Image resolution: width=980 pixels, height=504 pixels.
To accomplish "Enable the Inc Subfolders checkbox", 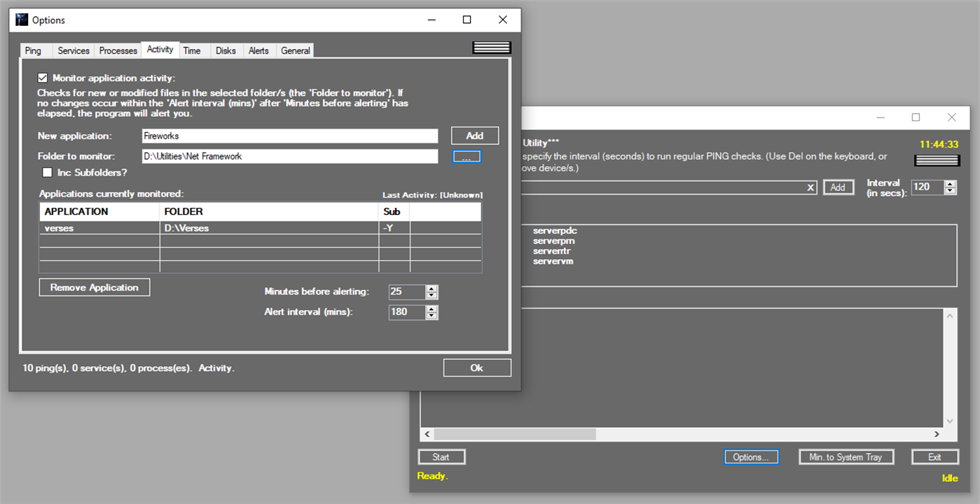I will (x=48, y=172).
